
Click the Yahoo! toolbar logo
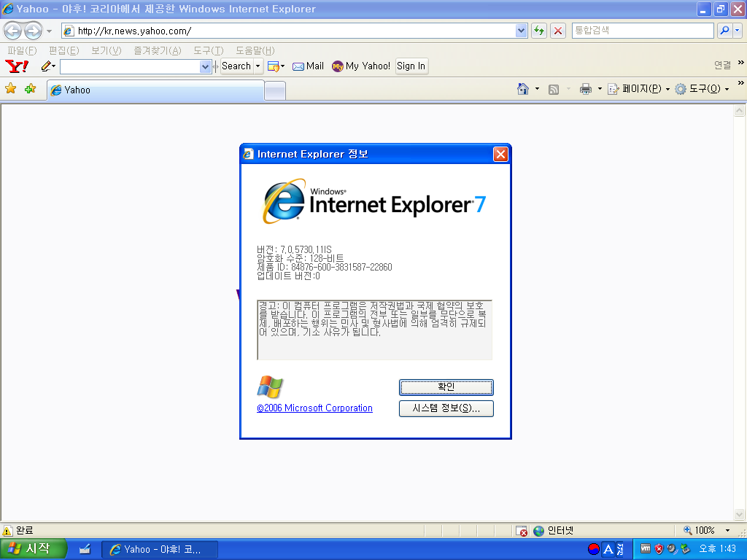(x=17, y=66)
